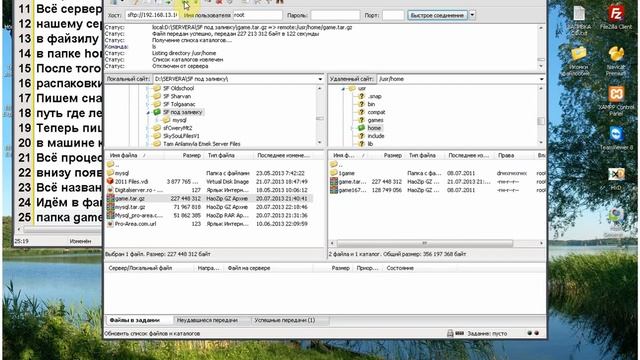Click the message log vertical scrollbar
This screenshot has width=640, height=360.
[541, 47]
